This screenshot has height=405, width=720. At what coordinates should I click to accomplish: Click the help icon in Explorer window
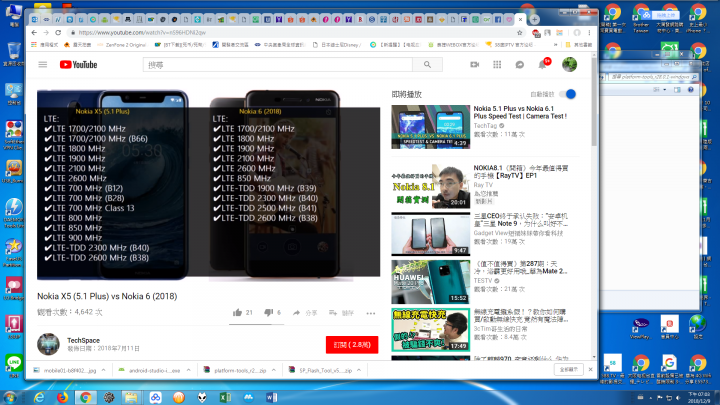coord(691,90)
